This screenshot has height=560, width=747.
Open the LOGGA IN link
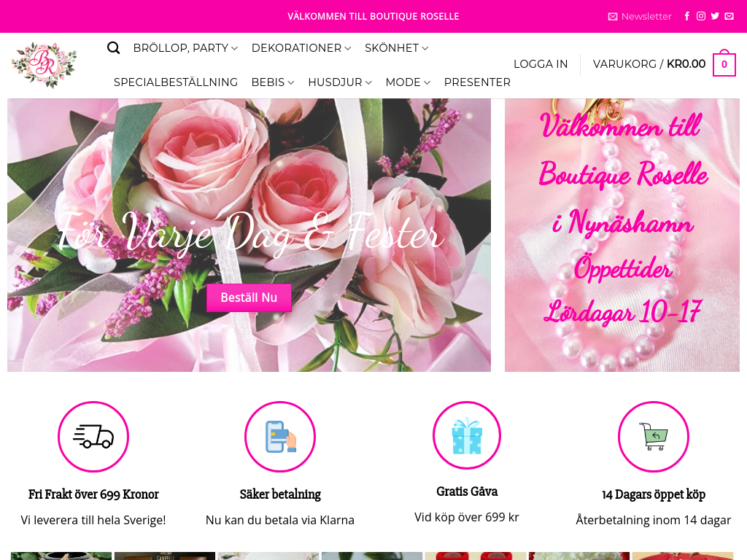click(541, 64)
